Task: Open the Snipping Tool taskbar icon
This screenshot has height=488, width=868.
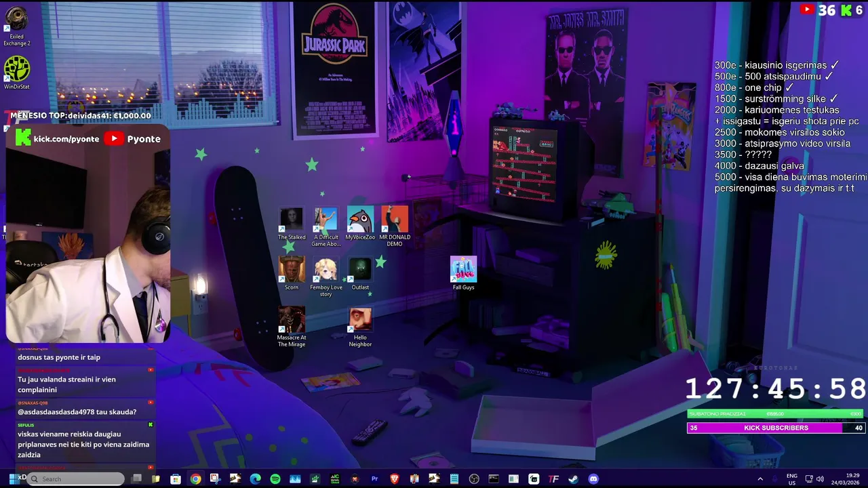Action: (x=215, y=479)
